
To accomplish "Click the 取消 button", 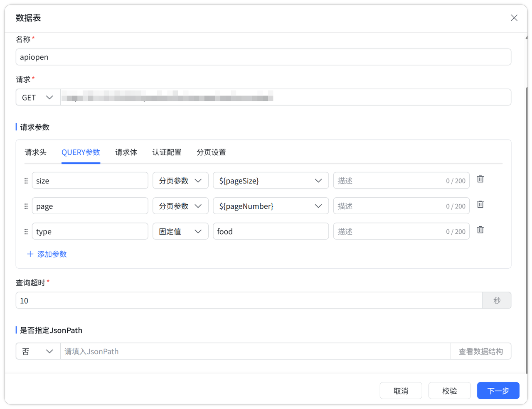I will point(401,391).
